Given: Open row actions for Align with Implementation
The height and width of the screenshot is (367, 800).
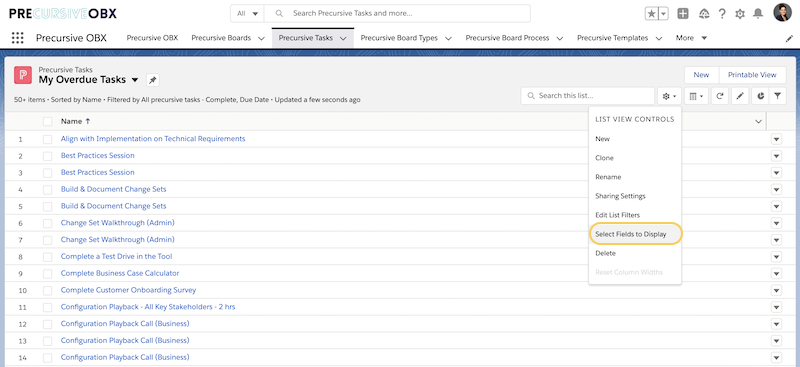Looking at the screenshot, I should [777, 139].
